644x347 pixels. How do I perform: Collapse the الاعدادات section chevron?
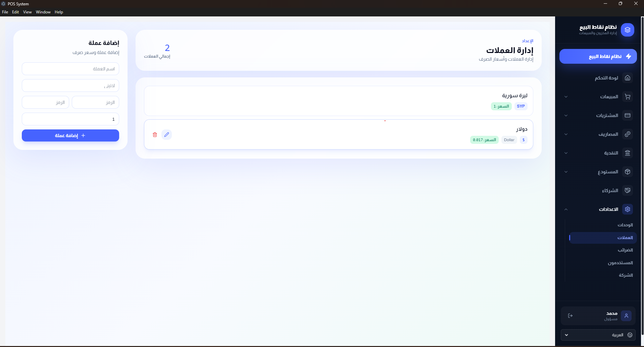click(566, 209)
